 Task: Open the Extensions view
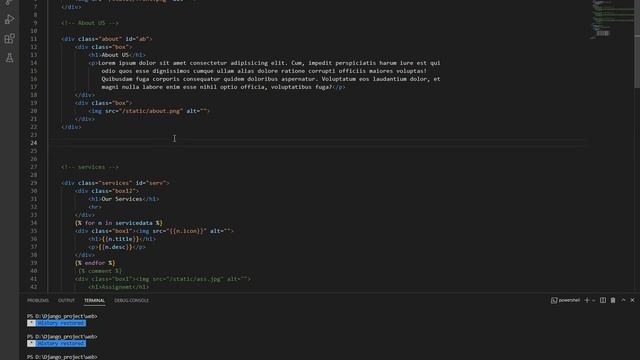(x=9, y=39)
